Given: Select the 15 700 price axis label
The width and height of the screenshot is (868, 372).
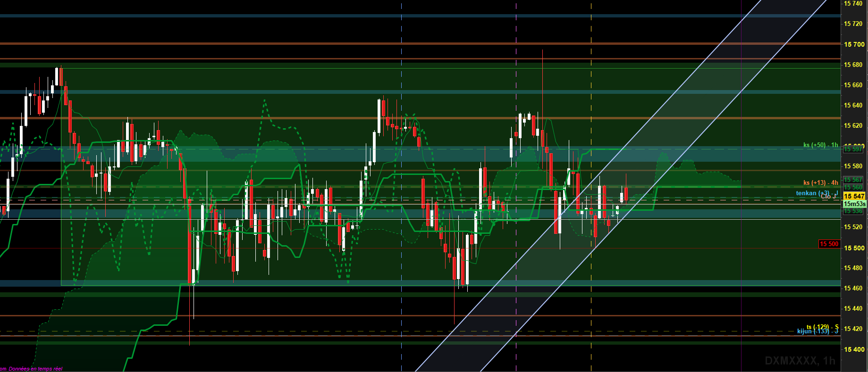Looking at the screenshot, I should [x=854, y=44].
